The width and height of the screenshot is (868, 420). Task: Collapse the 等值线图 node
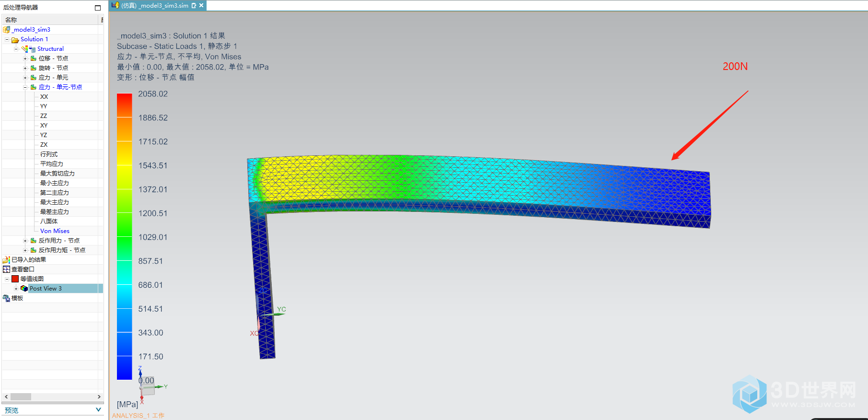[x=7, y=279]
